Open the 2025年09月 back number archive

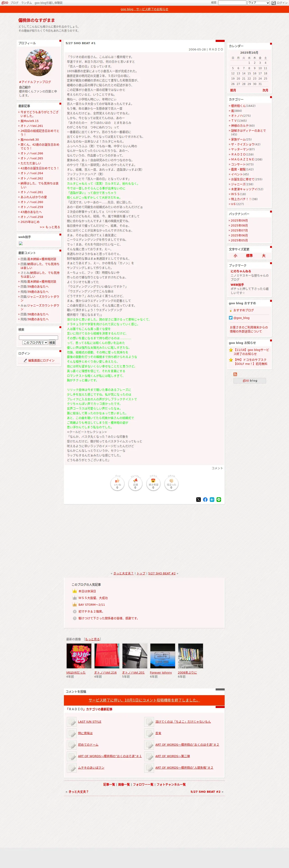pyautogui.click(x=239, y=220)
